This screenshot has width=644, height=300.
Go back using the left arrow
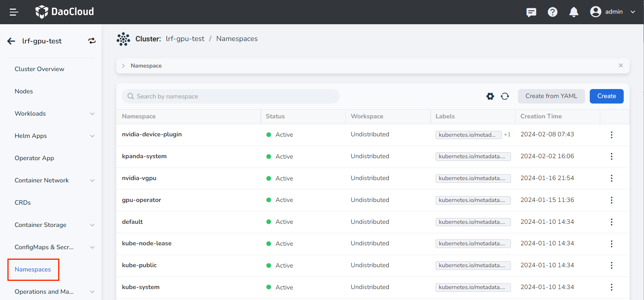pyautogui.click(x=11, y=41)
